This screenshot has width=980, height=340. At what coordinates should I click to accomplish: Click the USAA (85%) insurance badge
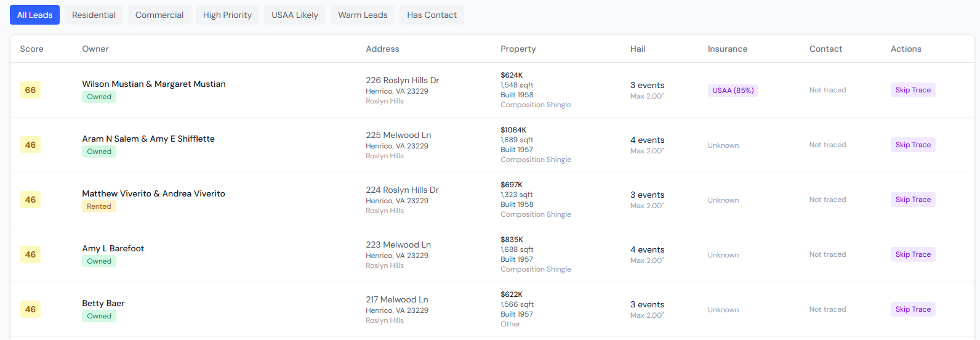point(733,91)
